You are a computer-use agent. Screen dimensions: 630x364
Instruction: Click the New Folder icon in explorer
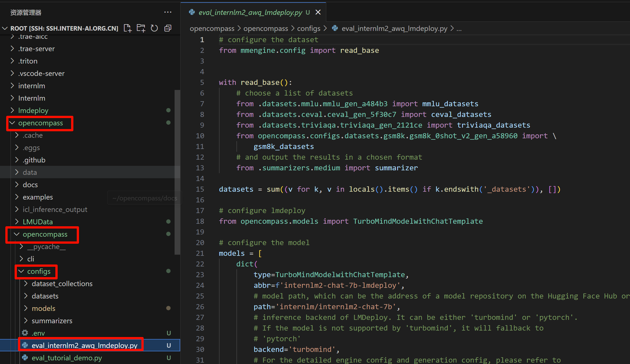(141, 28)
